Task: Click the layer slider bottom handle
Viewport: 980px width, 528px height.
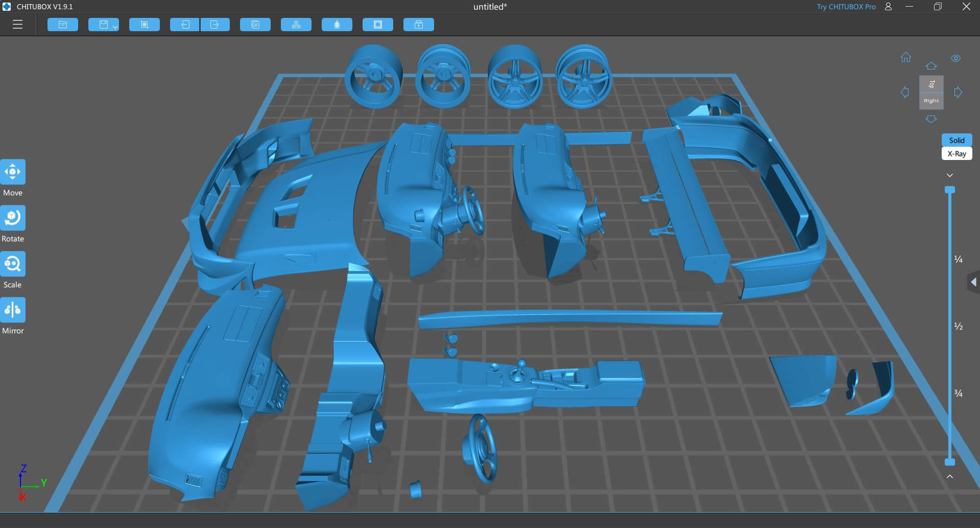Action: coord(949,462)
